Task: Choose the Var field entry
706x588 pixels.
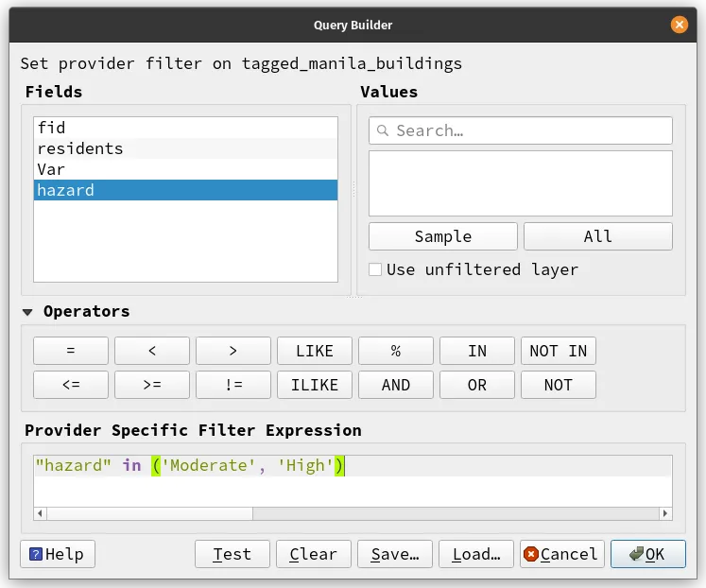Action: coord(185,169)
